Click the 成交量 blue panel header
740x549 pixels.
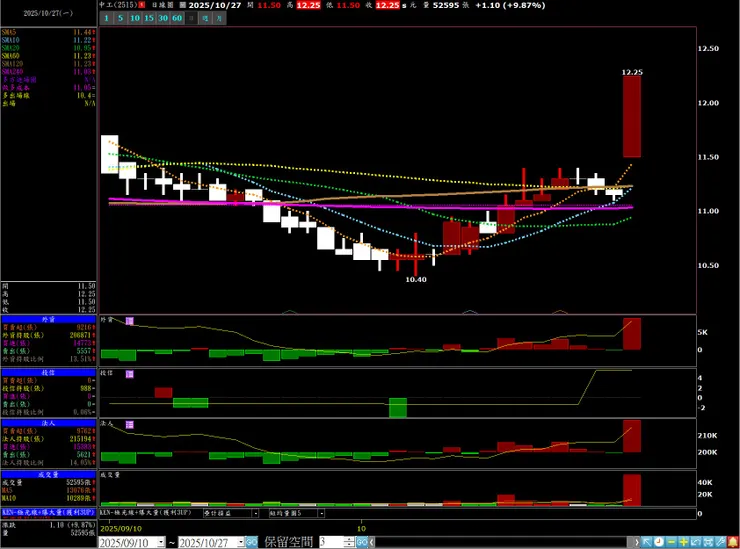(49, 474)
